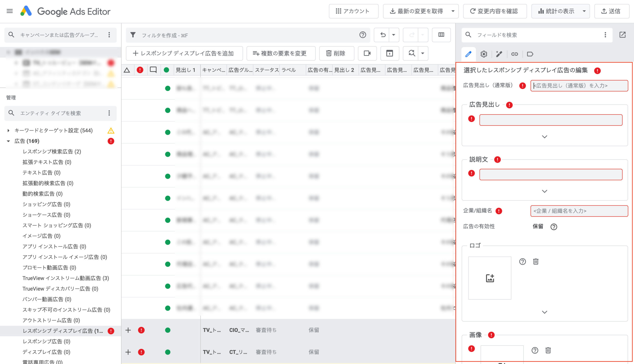The image size is (634, 364).
Task: Expand キーワードとターゲット設定 tree node
Action: click(8, 131)
